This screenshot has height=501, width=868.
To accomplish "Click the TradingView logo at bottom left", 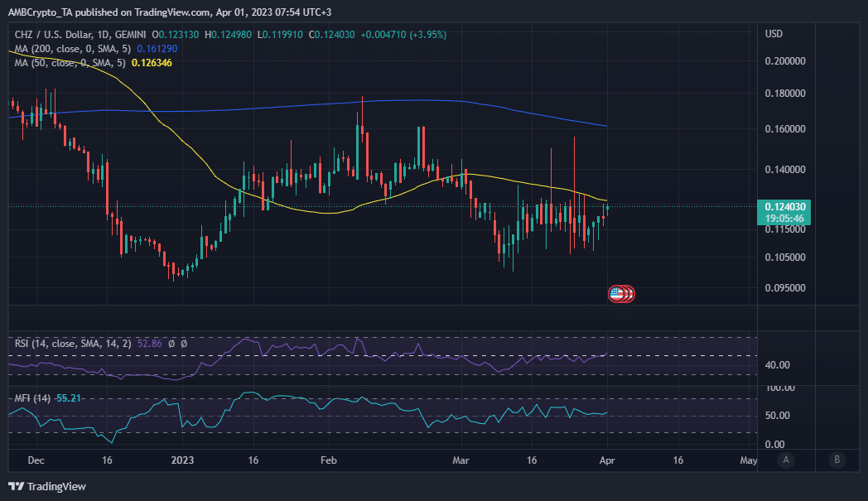I will [x=47, y=486].
